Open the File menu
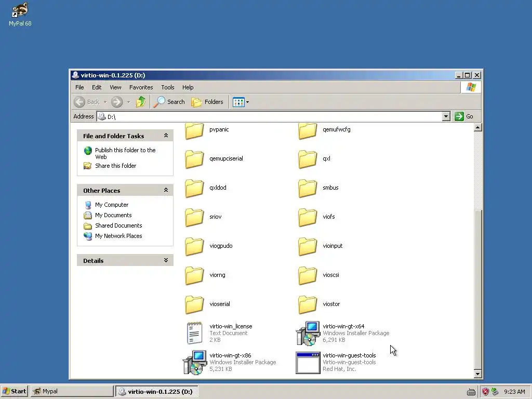This screenshot has height=399, width=532. (x=79, y=87)
